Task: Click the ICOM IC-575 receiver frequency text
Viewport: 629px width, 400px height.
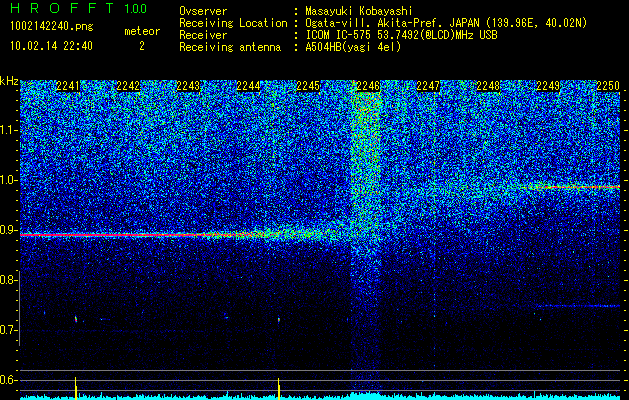Action: pos(401,35)
